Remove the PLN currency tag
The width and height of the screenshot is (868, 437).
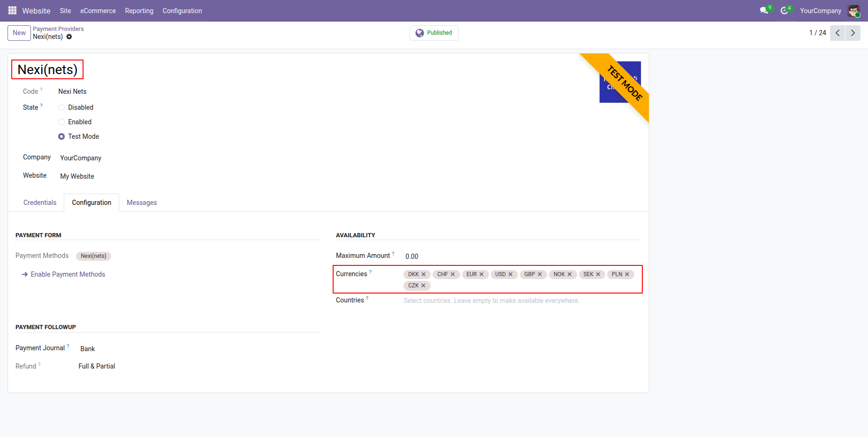point(627,274)
